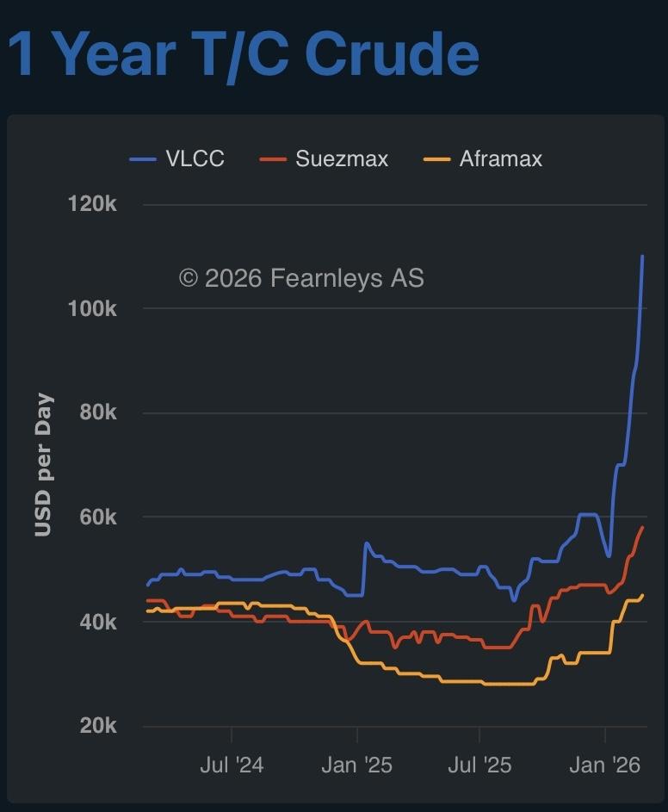
Task: Click the red Suezmax legend line marker
Action: 273,159
